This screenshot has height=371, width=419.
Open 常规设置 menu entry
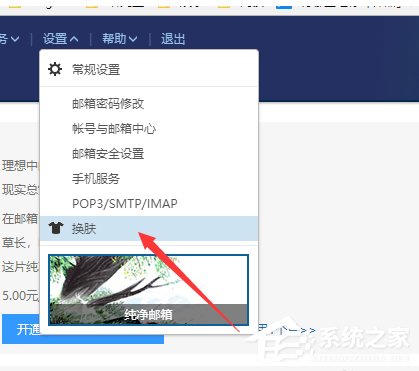(149, 69)
